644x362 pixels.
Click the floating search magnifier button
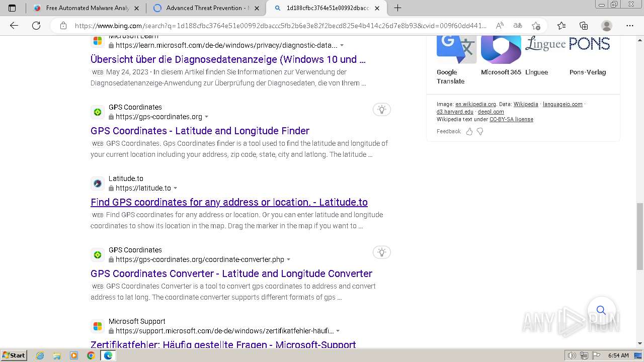pyautogui.click(x=601, y=310)
